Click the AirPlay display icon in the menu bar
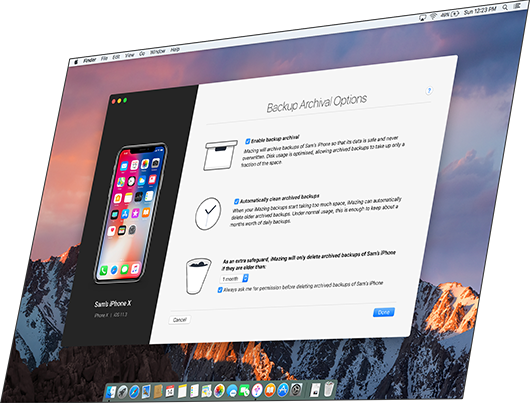 [x=422, y=17]
